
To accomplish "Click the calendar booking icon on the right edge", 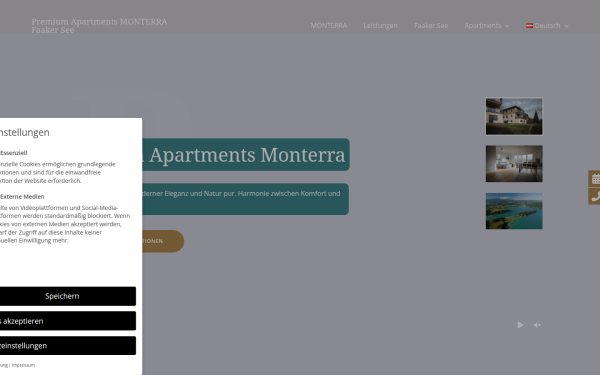I will [x=594, y=179].
